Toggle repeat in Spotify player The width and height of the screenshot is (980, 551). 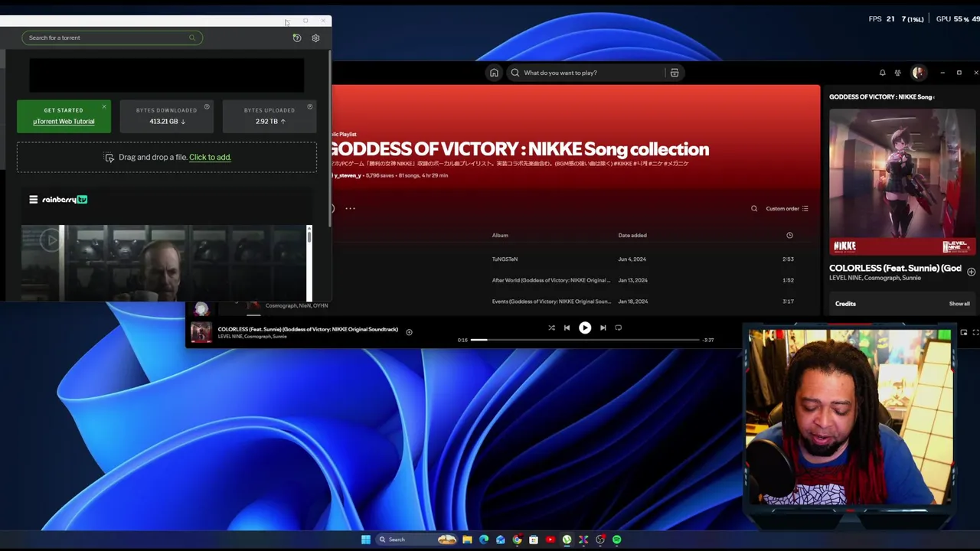point(618,328)
